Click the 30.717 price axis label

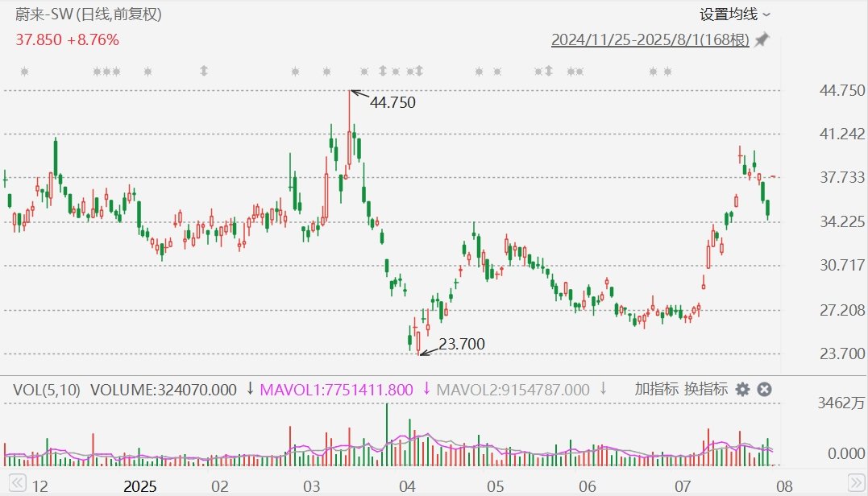[842, 266]
